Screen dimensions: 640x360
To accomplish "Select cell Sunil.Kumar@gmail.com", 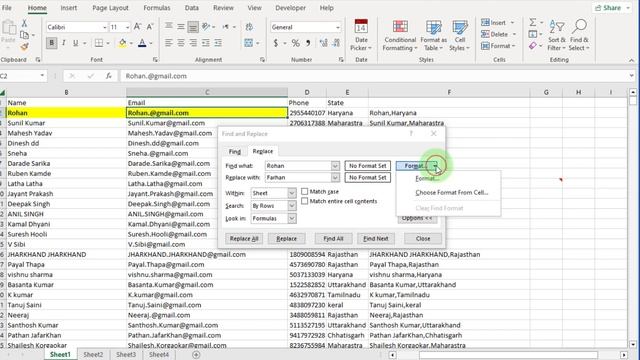I will 207,123.
